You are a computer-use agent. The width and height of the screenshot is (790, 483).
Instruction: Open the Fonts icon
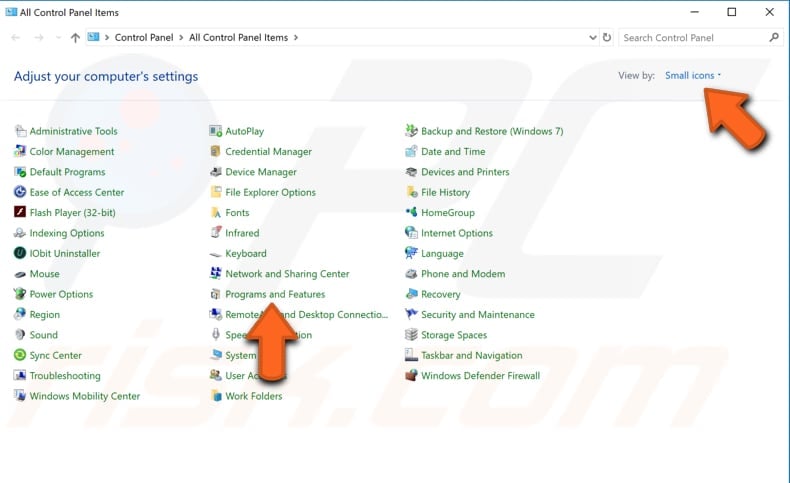click(x=216, y=212)
